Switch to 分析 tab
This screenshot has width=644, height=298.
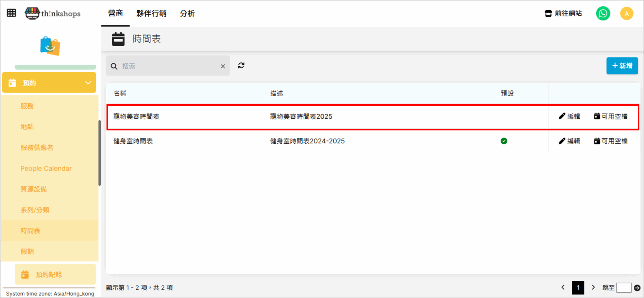(187, 13)
